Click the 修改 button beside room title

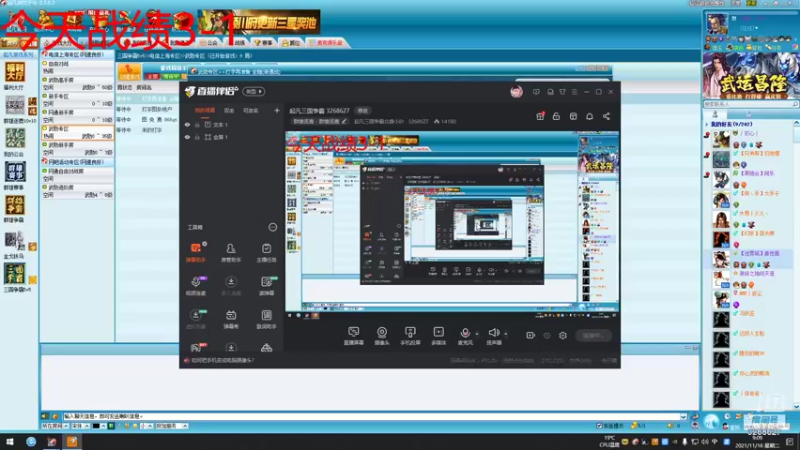tap(362, 111)
